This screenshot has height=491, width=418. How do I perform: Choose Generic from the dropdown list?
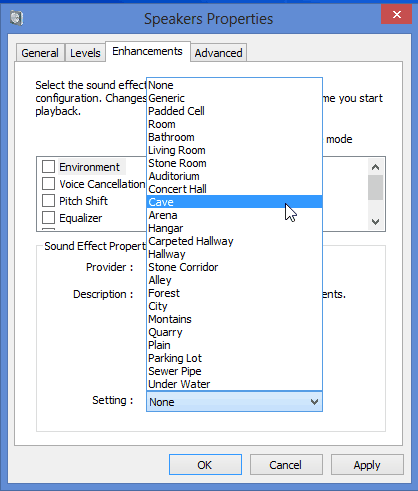234,98
